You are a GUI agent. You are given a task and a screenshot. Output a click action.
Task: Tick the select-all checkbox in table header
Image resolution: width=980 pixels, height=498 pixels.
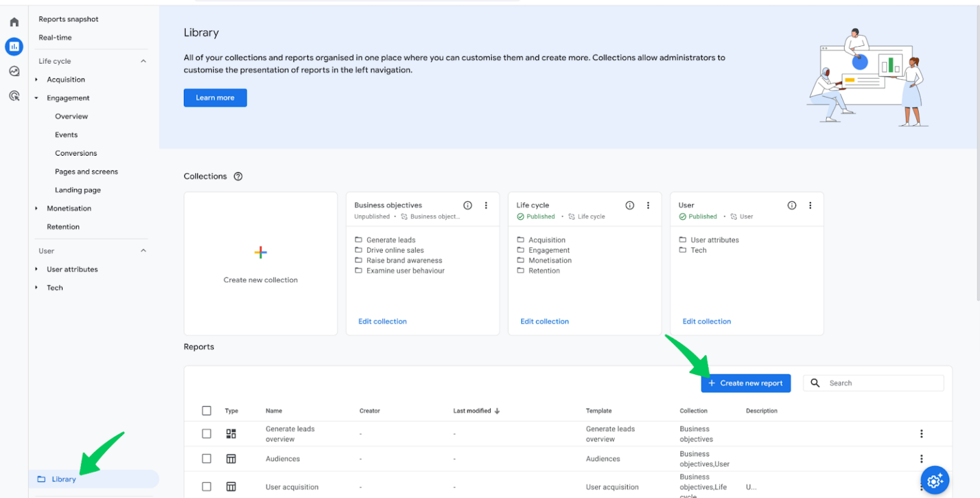coord(206,411)
